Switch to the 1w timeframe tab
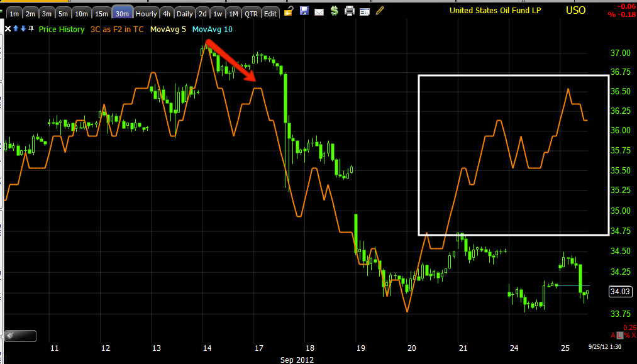 [218, 13]
